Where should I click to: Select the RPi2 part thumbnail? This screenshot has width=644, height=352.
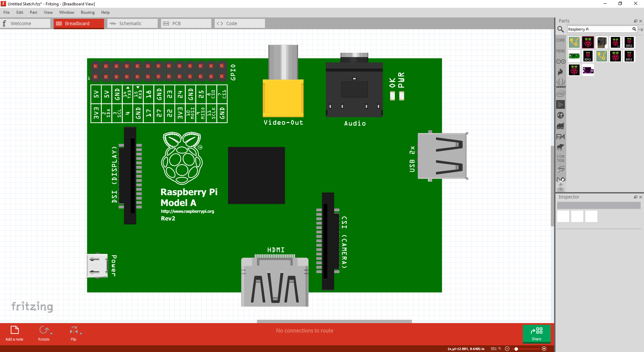(629, 42)
